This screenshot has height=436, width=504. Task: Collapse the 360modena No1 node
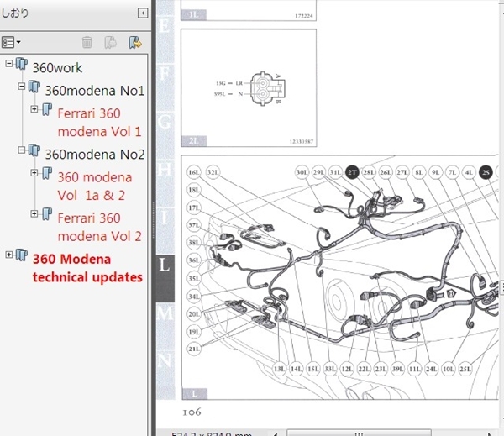22,87
